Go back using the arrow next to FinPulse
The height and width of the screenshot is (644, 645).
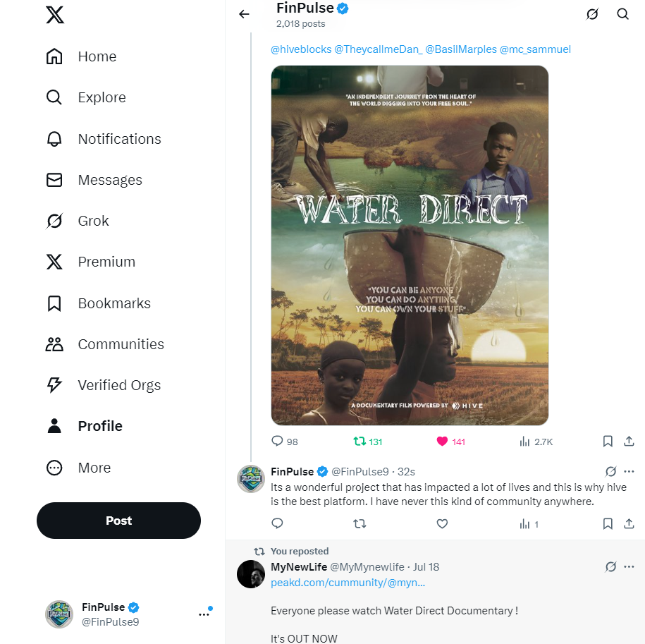tap(244, 14)
